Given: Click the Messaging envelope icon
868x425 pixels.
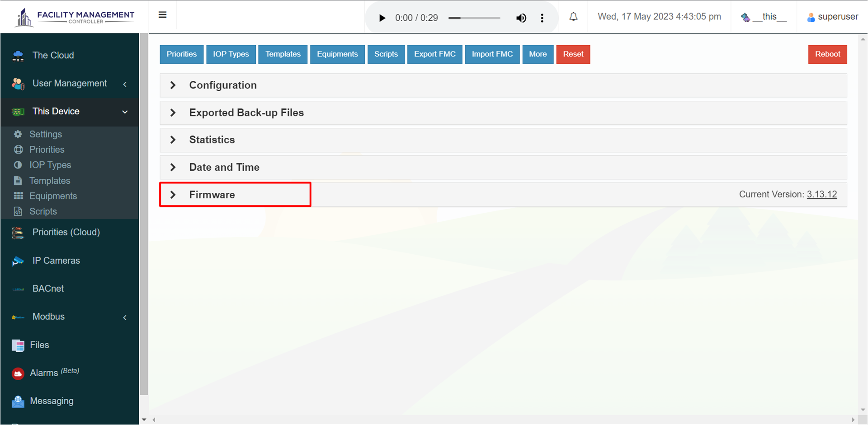Looking at the screenshot, I should click(18, 402).
